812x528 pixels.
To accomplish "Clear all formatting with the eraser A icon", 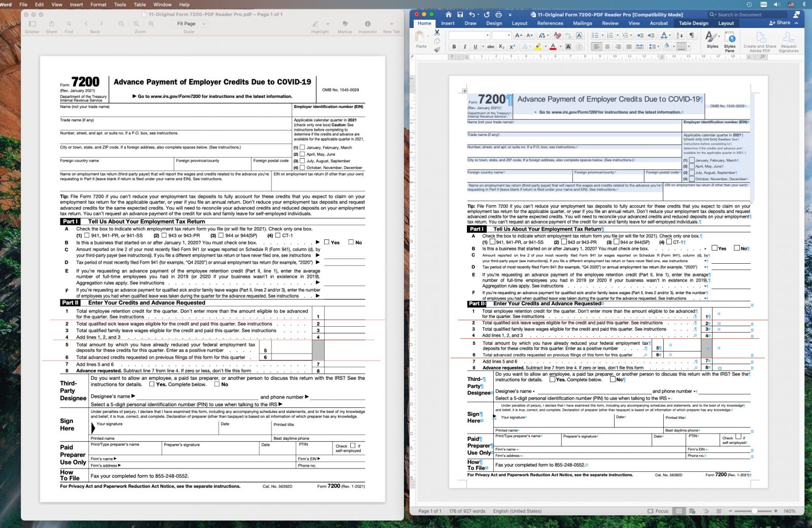I will [557, 35].
